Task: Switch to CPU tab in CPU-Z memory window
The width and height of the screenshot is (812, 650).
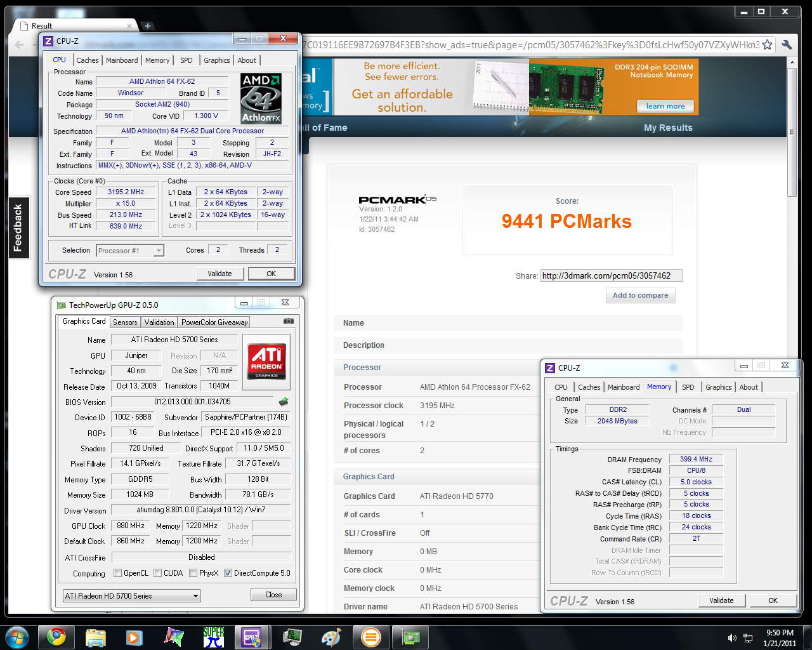Action: (561, 387)
